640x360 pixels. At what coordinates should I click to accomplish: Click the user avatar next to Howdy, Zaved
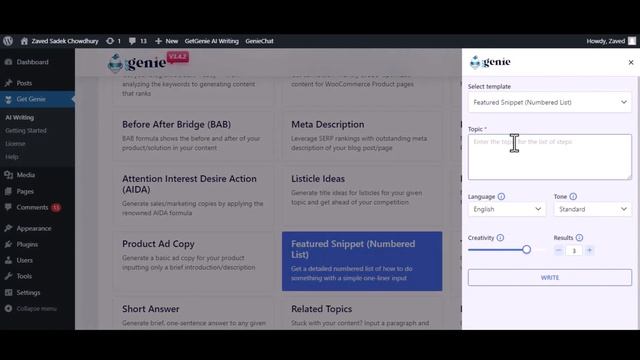632,41
